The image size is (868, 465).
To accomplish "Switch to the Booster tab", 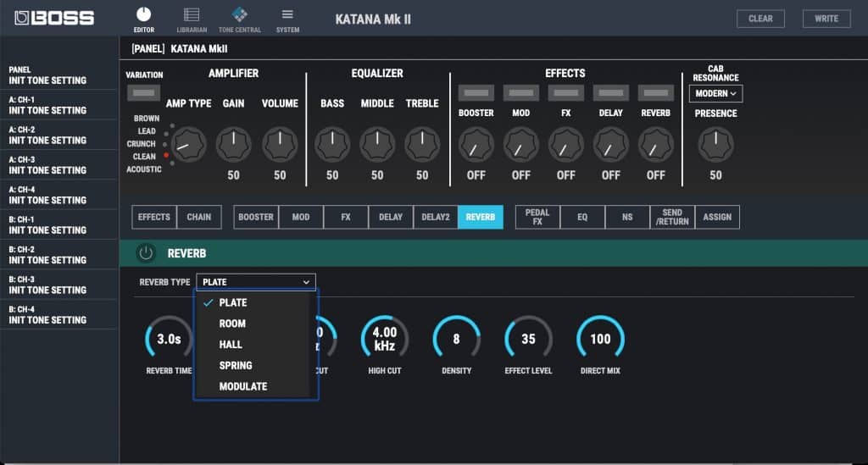I will (256, 218).
